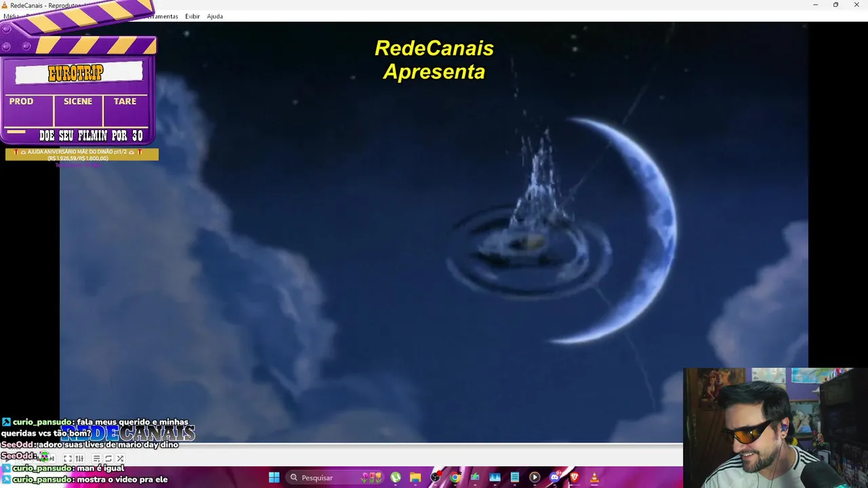
Task: Click the tulips search highlight icon
Action: coord(372,478)
